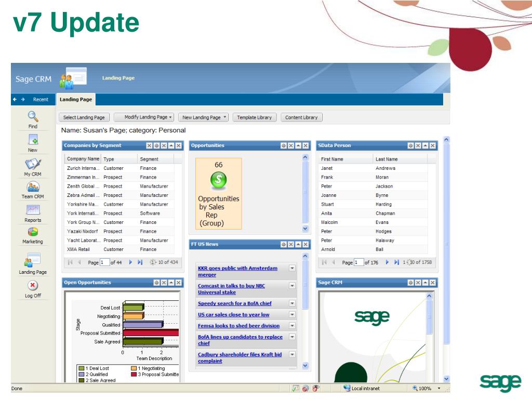Open the Modify Landing Page dropdown
This screenshot has width=532, height=399.
tap(144, 117)
